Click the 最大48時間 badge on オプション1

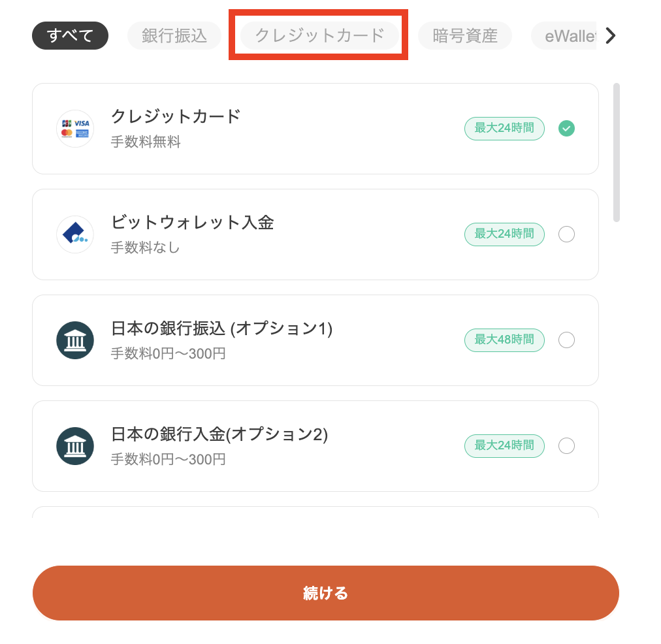pyautogui.click(x=504, y=340)
